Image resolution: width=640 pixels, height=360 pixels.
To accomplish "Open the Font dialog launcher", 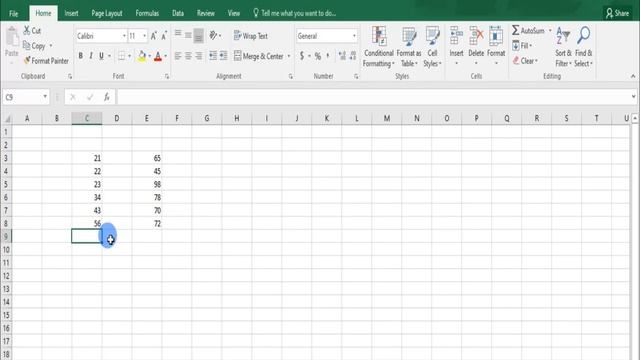I will [167, 76].
